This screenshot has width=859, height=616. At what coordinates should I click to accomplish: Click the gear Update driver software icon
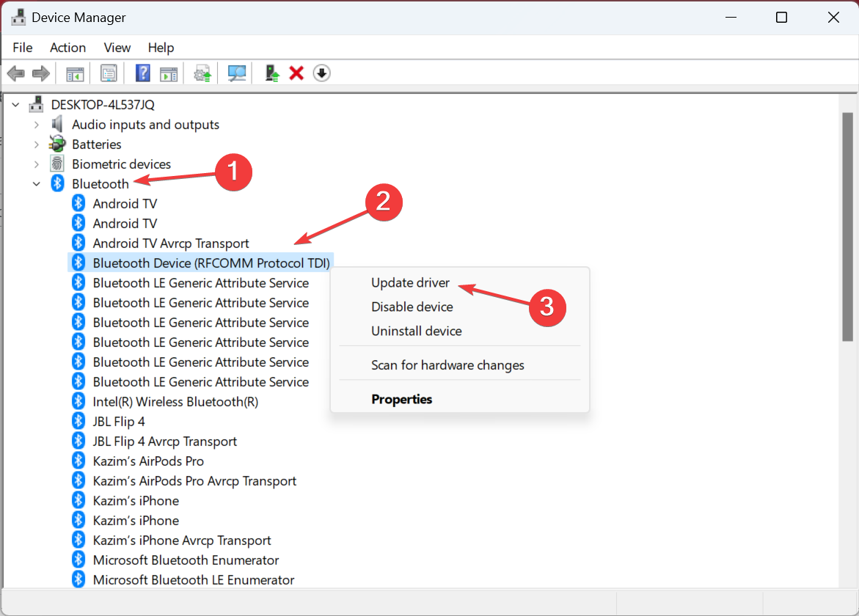[x=202, y=73]
